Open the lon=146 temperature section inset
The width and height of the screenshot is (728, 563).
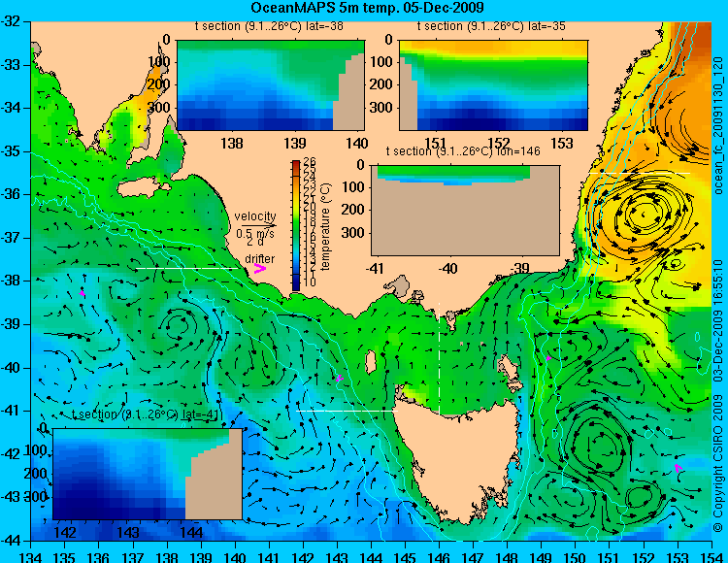465,210
